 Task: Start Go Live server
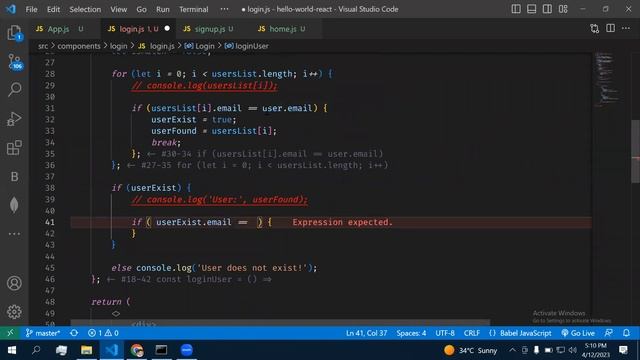tap(578, 333)
